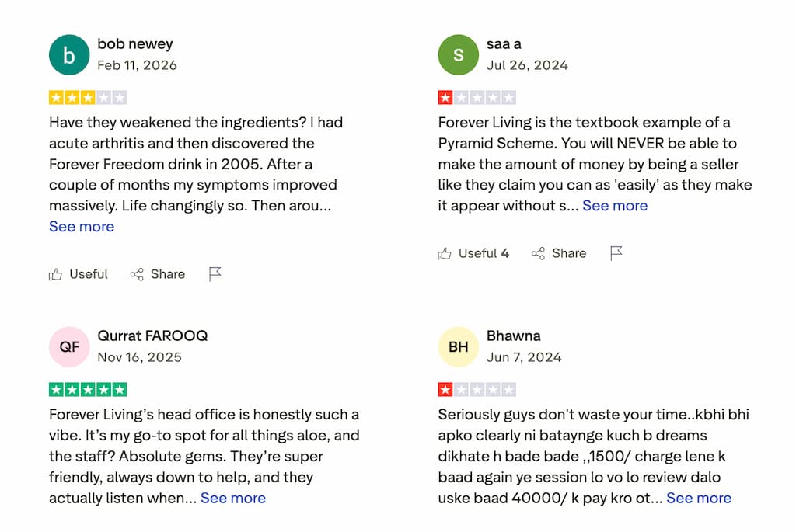Click Bhawna's yellow BH avatar
The width and height of the screenshot is (796, 532).
[458, 346]
